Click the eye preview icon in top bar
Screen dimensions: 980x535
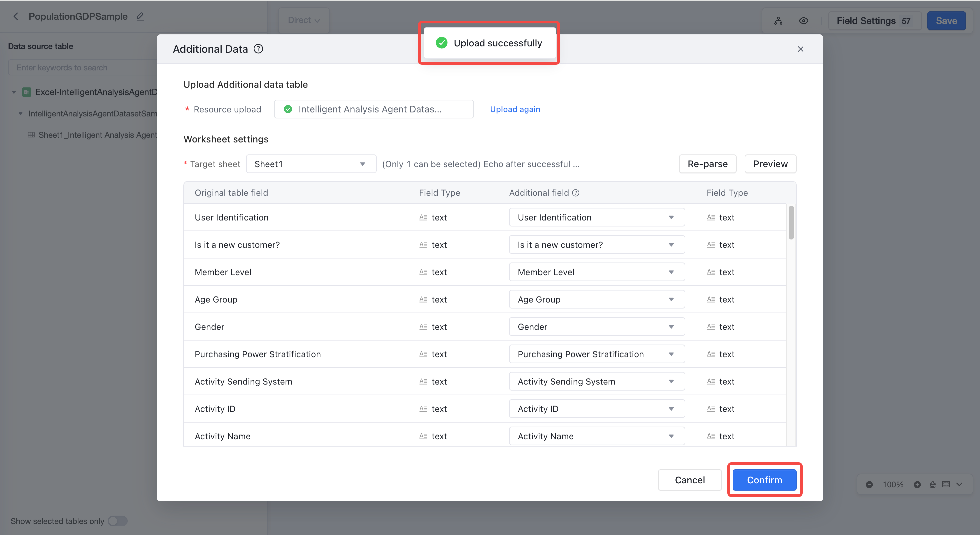[x=803, y=21]
